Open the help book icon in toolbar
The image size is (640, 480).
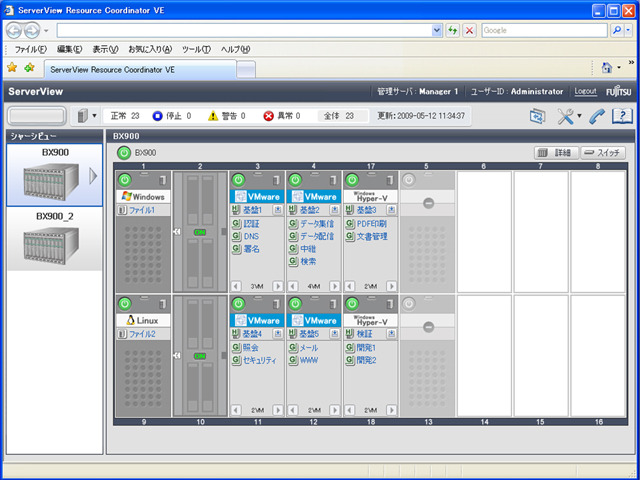622,116
